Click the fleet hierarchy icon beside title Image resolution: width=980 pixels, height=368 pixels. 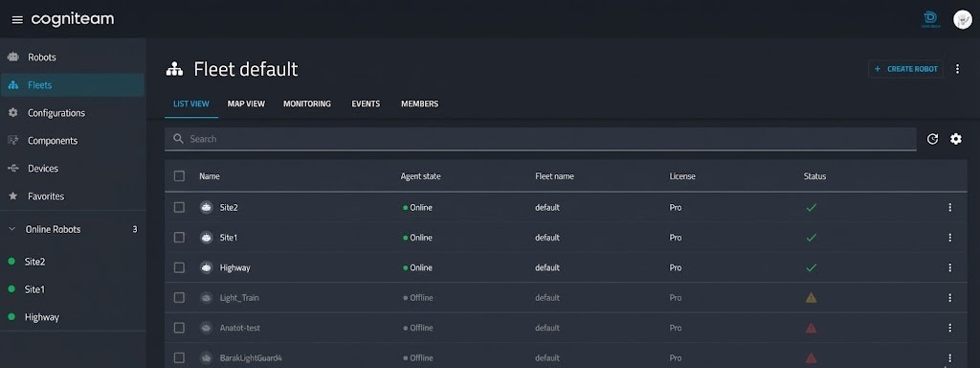(x=174, y=69)
